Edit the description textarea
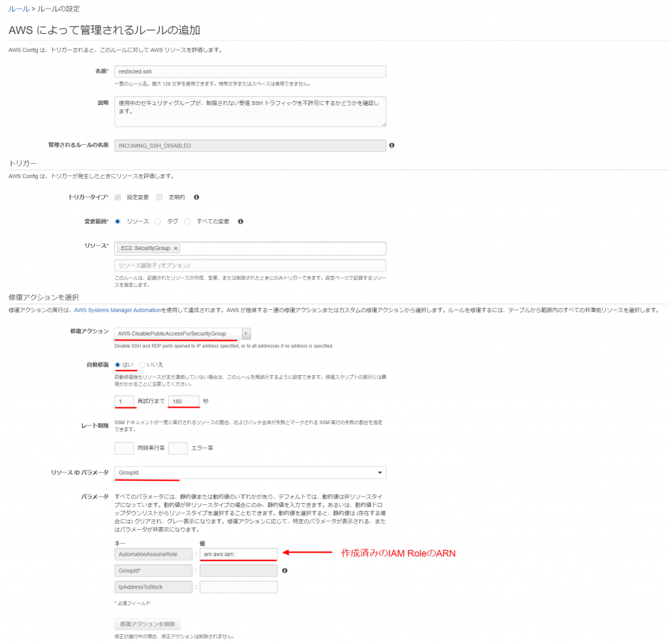This screenshot has width=668, height=644. coord(250,112)
